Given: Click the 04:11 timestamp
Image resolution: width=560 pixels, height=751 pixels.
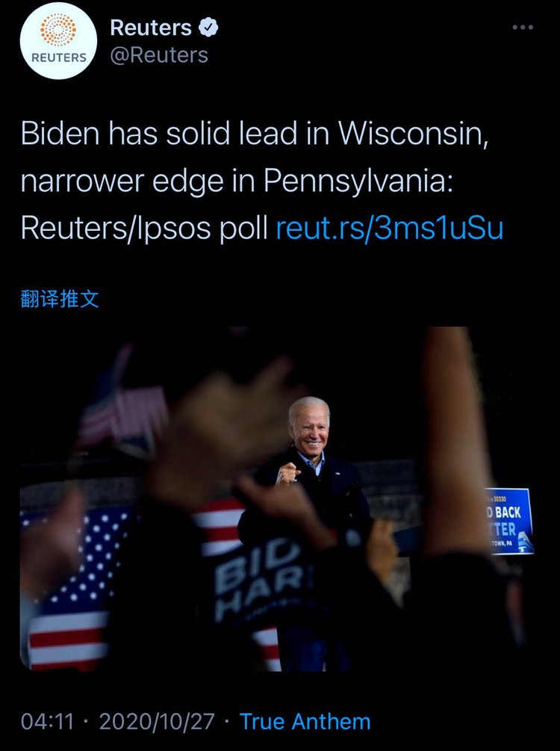Looking at the screenshot, I should [47, 721].
